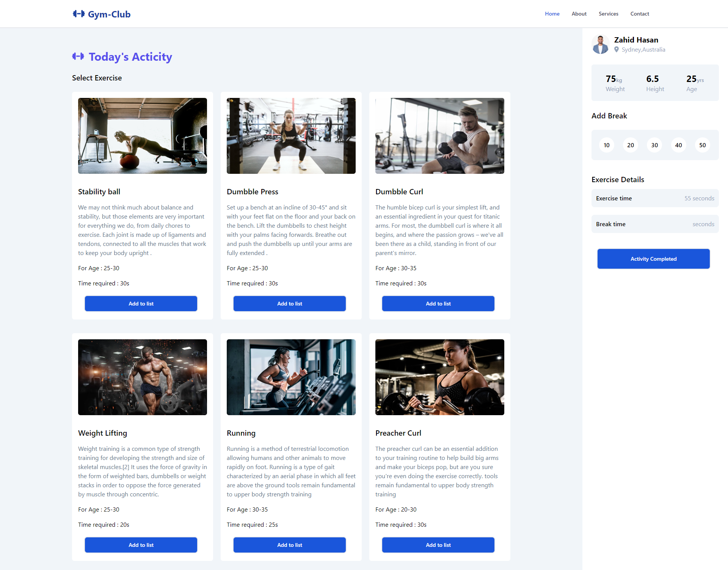Select the 10 seconds break option
This screenshot has width=728, height=570.
tap(607, 145)
